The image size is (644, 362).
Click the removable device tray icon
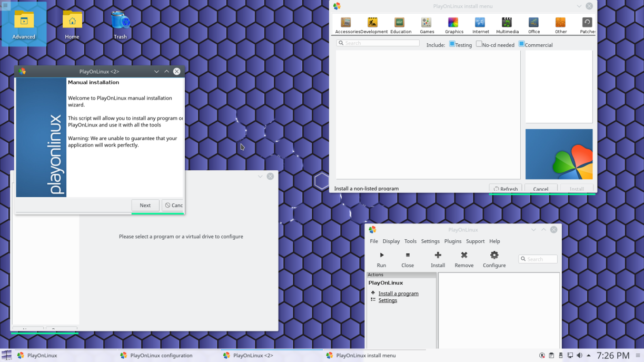click(561, 356)
